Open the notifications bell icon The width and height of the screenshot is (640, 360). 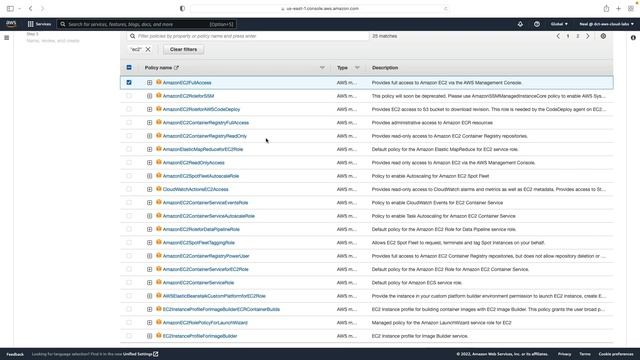pyautogui.click(x=520, y=24)
